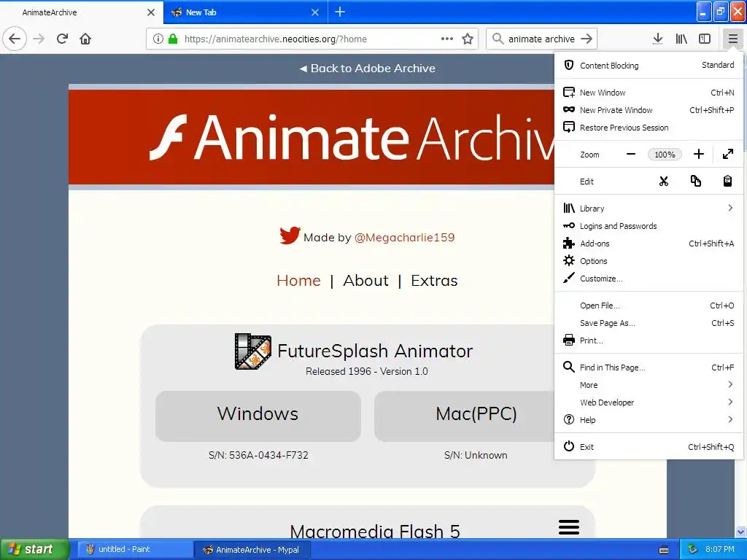Image resolution: width=747 pixels, height=560 pixels.
Task: Reload the current page
Action: pyautogui.click(x=63, y=39)
